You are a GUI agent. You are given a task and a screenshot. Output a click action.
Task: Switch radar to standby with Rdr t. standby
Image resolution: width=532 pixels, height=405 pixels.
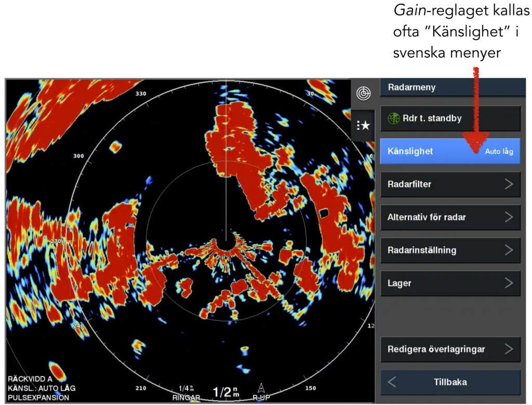(x=450, y=118)
